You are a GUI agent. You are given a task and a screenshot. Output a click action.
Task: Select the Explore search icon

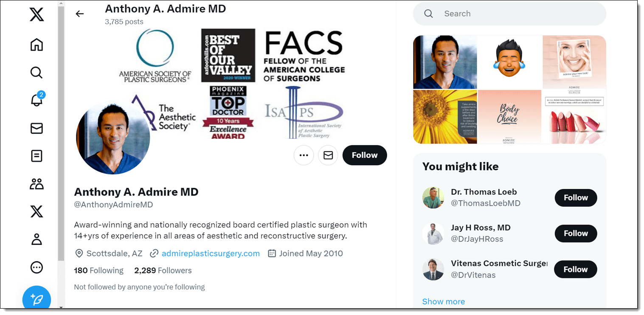pyautogui.click(x=37, y=72)
